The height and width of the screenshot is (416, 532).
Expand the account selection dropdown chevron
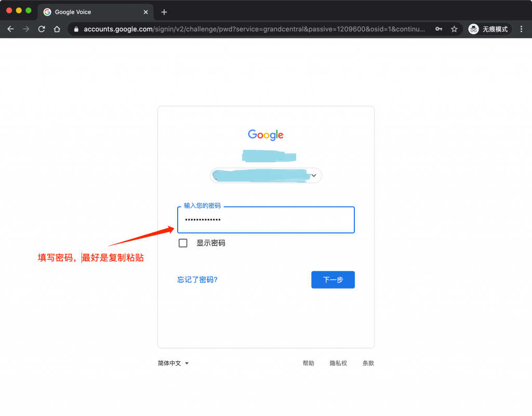[313, 175]
